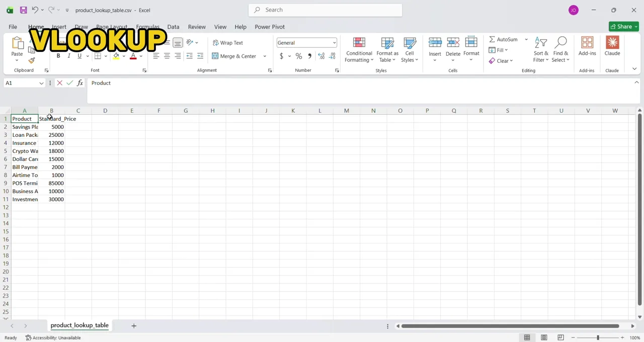Expand the Sort & Filter menu
Image resolution: width=644 pixels, height=342 pixels.
coord(541,50)
